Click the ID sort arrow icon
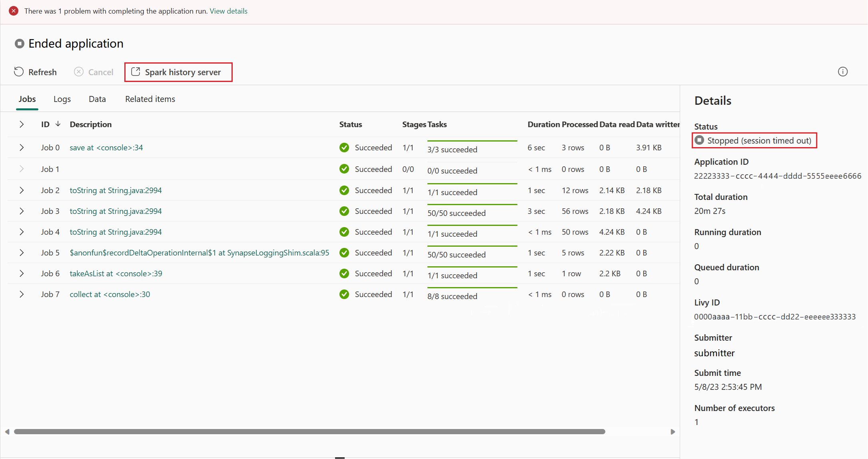Viewport: 868px width, 459px height. (x=58, y=124)
